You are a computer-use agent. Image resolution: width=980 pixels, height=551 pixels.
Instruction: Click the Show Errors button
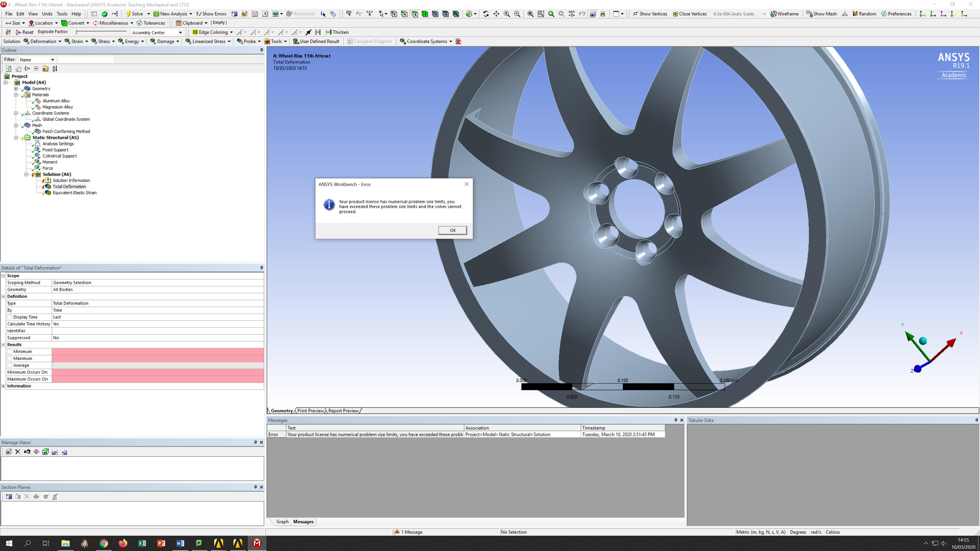point(211,14)
